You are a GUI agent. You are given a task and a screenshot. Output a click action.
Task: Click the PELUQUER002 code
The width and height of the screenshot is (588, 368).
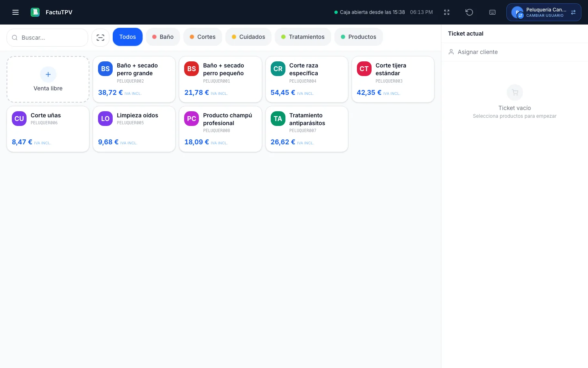[130, 81]
